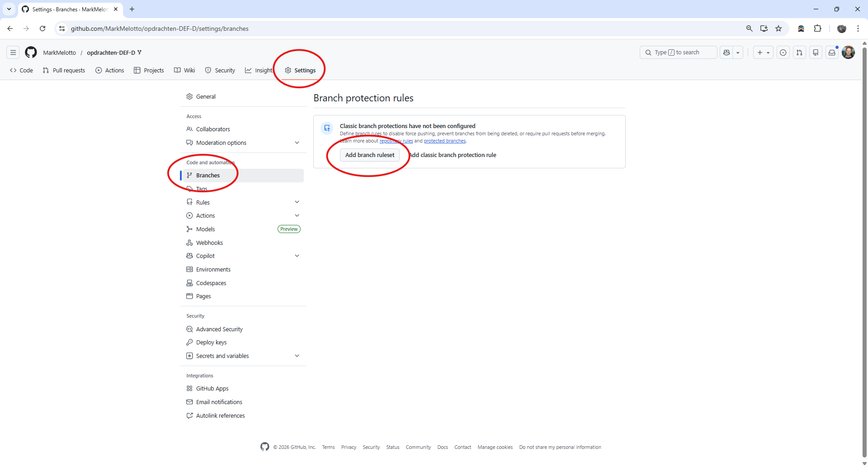Open the repositories icon in header
The image size is (868, 467).
816,52
